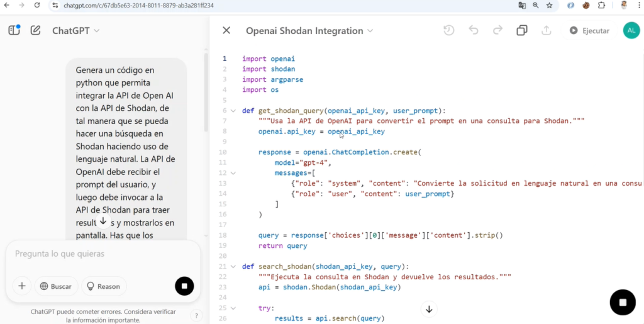Open the ChatGPT model selector dropdown
This screenshot has height=324, width=644.
coord(75,31)
